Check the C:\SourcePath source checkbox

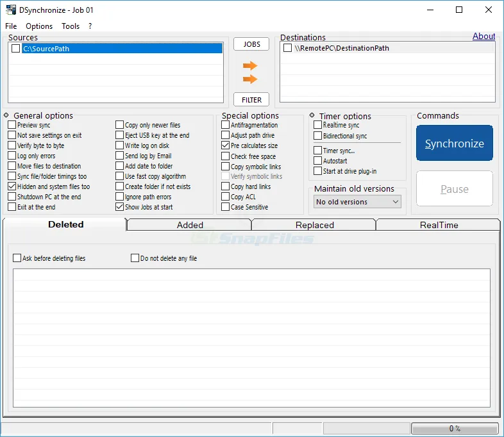[15, 48]
